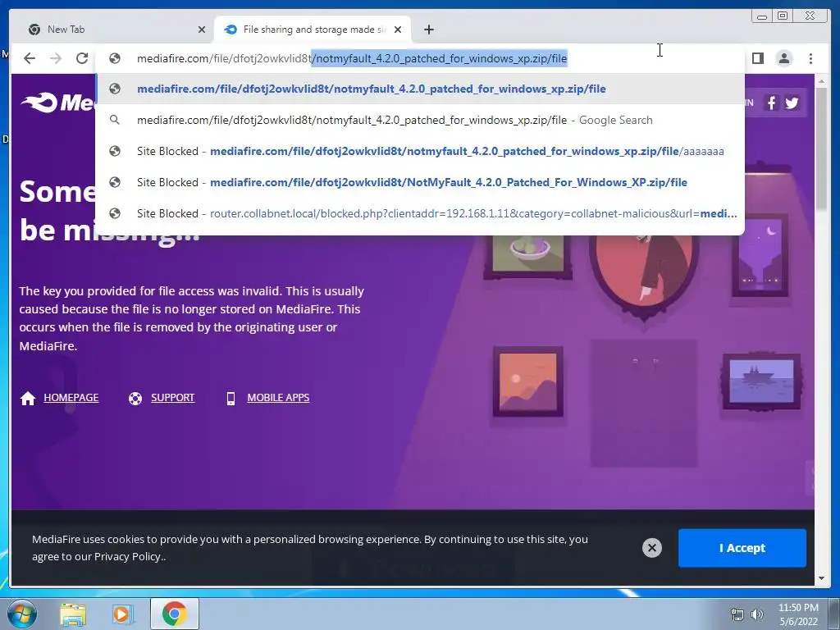Click the Chrome taskbar icon
The height and width of the screenshot is (630, 840).
[x=174, y=614]
